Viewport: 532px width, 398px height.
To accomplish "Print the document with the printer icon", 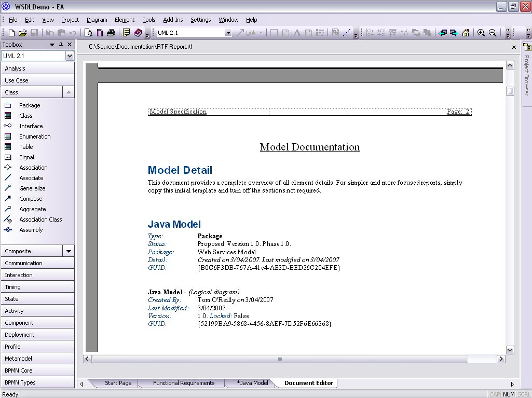I will pyautogui.click(x=111, y=33).
